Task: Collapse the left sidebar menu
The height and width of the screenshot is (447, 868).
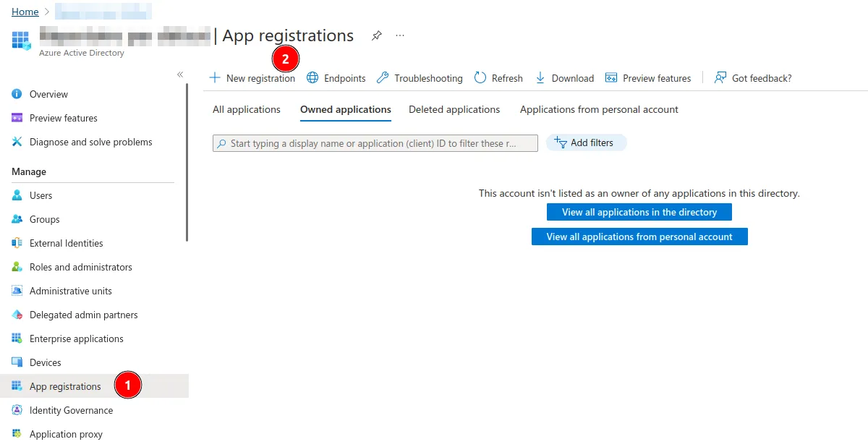Action: tap(180, 74)
